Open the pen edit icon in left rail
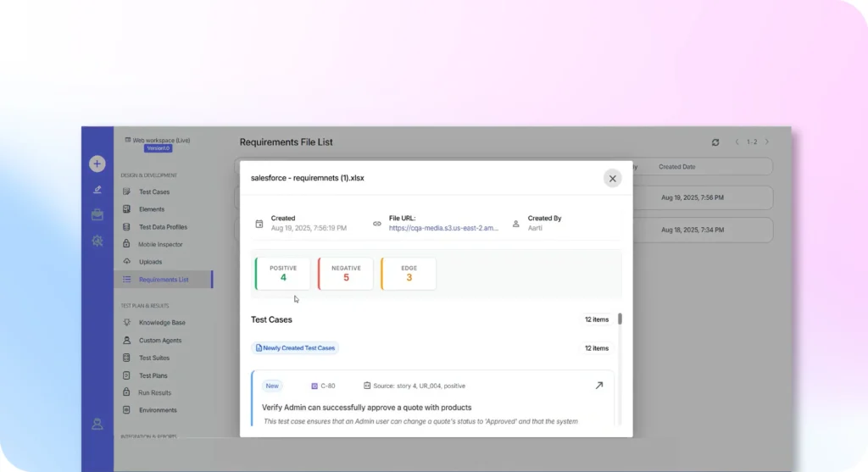The height and width of the screenshot is (472, 868). (97, 190)
